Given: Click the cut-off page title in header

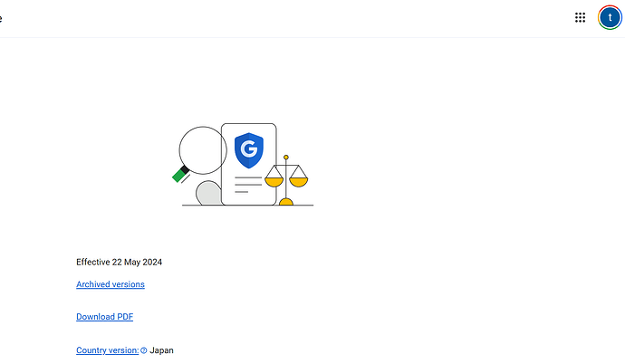Looking at the screenshot, I should pos(1,18).
